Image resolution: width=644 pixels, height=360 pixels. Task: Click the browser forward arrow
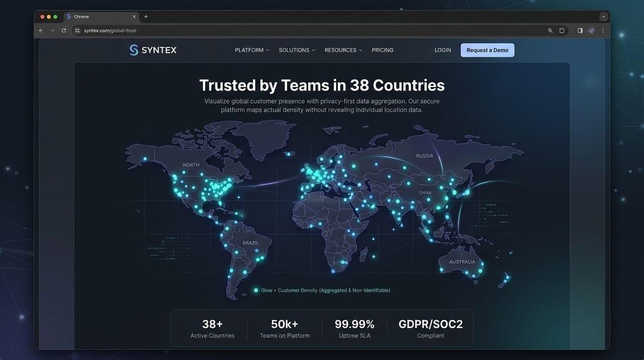pyautogui.click(x=52, y=31)
